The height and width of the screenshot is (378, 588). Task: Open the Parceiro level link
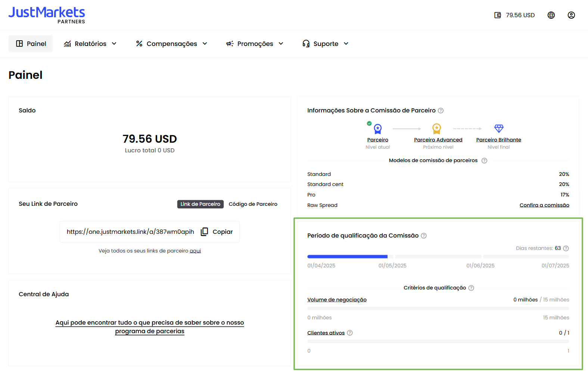click(x=378, y=140)
